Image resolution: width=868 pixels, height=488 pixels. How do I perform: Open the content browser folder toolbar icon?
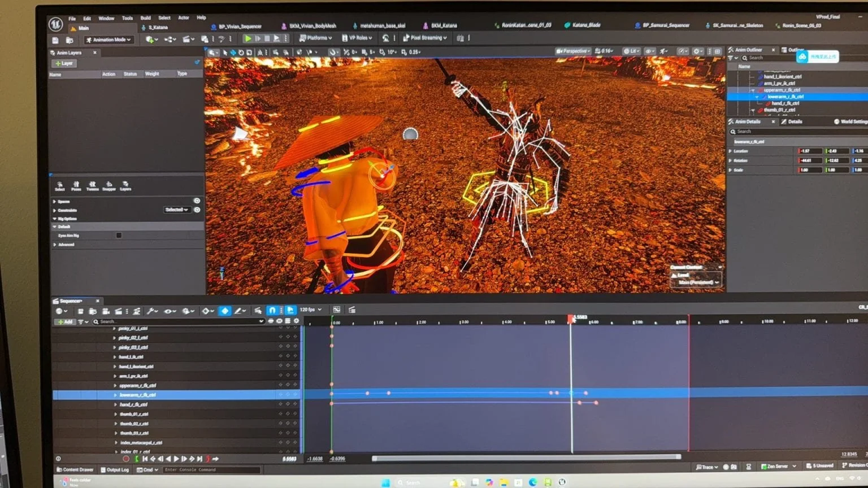[x=70, y=40]
